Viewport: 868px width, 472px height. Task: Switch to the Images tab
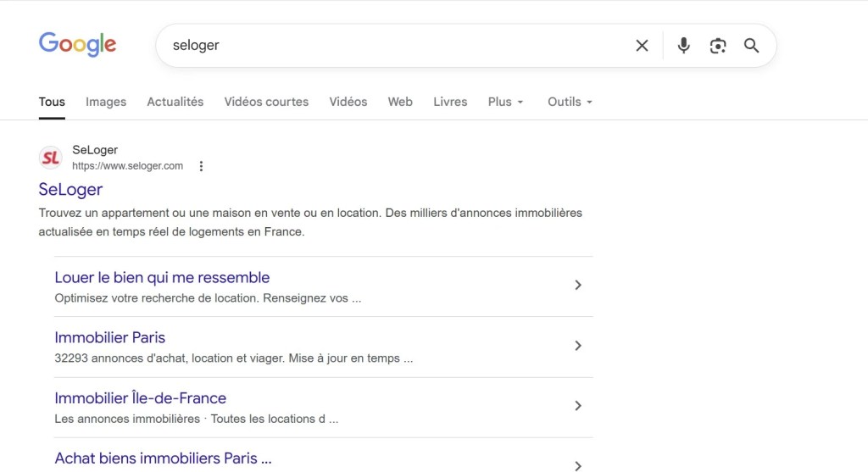(106, 102)
